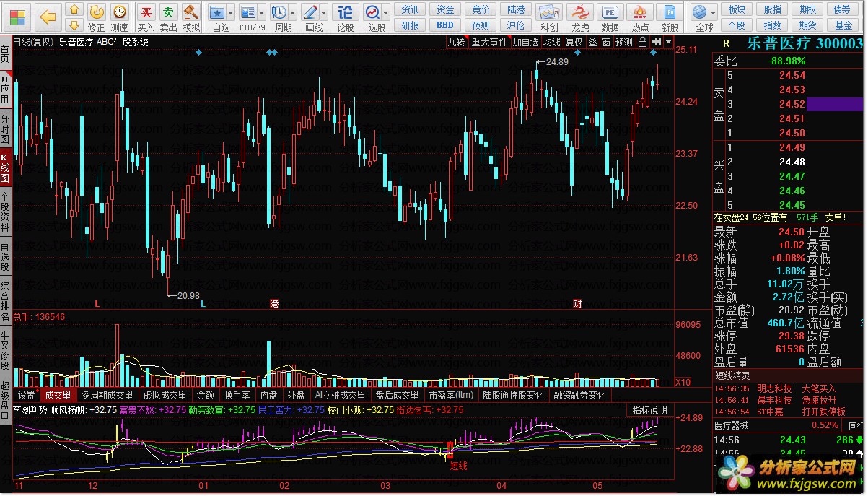Open the F10/F9 info icon
Viewport: 868px width, 496px height.
248,12
